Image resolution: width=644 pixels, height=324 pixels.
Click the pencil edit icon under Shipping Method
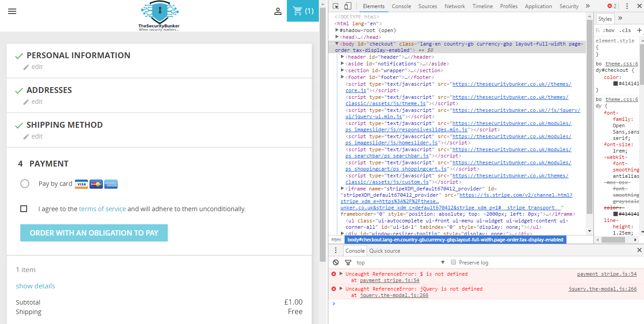26,136
